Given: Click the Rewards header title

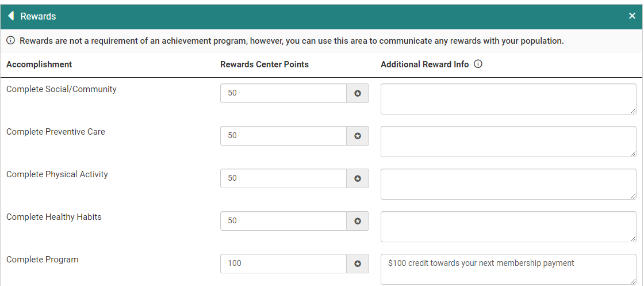Looking at the screenshot, I should click(38, 16).
